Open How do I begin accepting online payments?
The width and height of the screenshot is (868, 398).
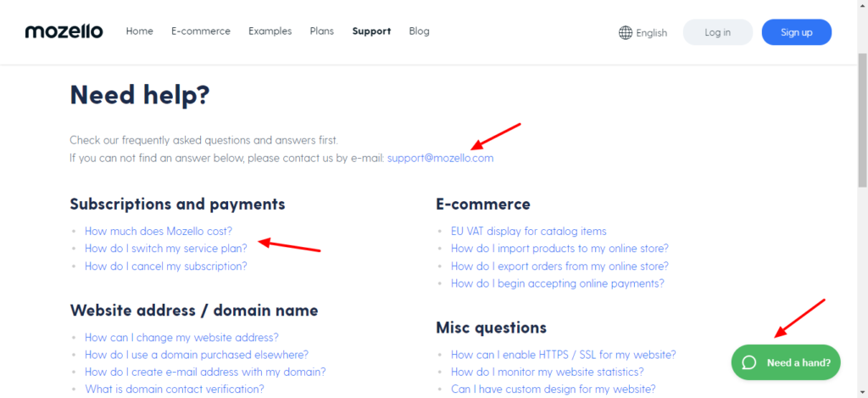tap(558, 283)
